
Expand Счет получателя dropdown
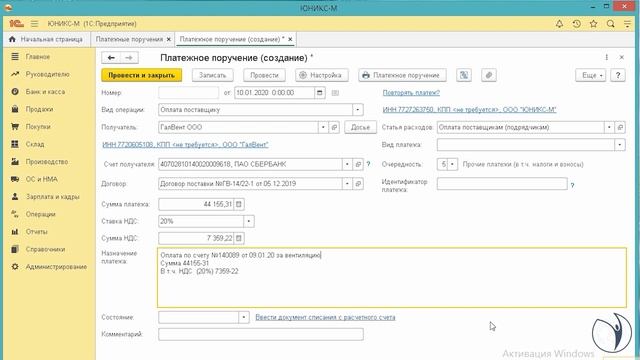[x=347, y=164]
